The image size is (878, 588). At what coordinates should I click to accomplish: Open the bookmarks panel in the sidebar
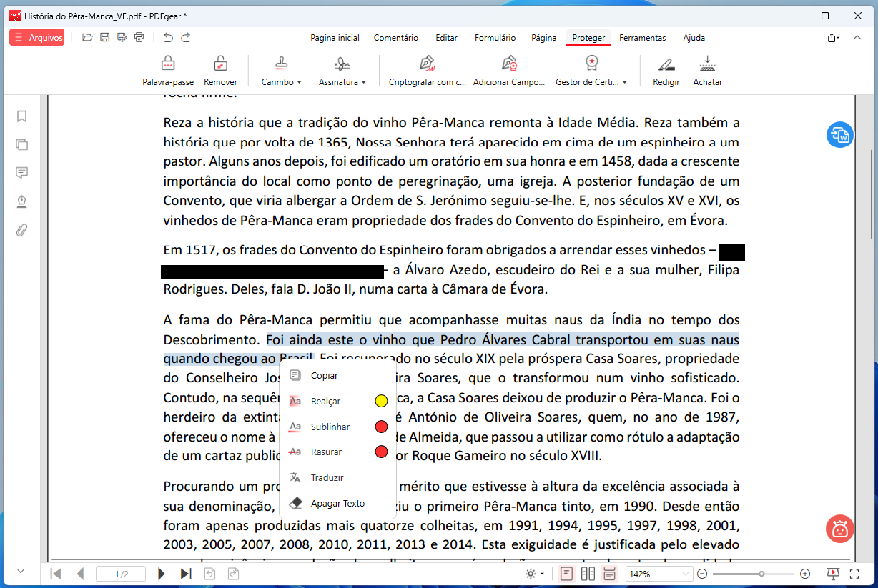click(x=21, y=116)
